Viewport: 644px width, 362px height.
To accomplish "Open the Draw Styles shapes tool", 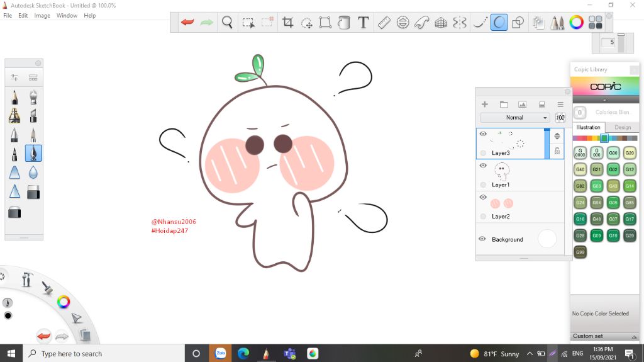I will [x=518, y=22].
